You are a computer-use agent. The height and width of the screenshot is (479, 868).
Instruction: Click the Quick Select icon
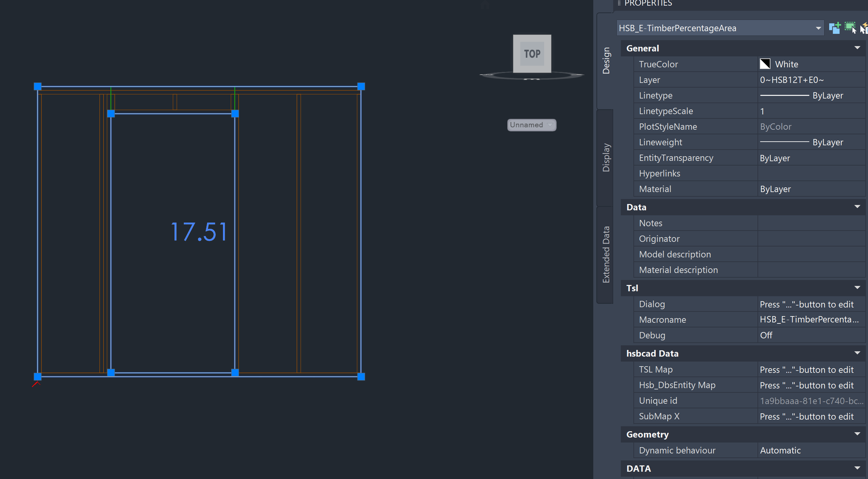864,28
